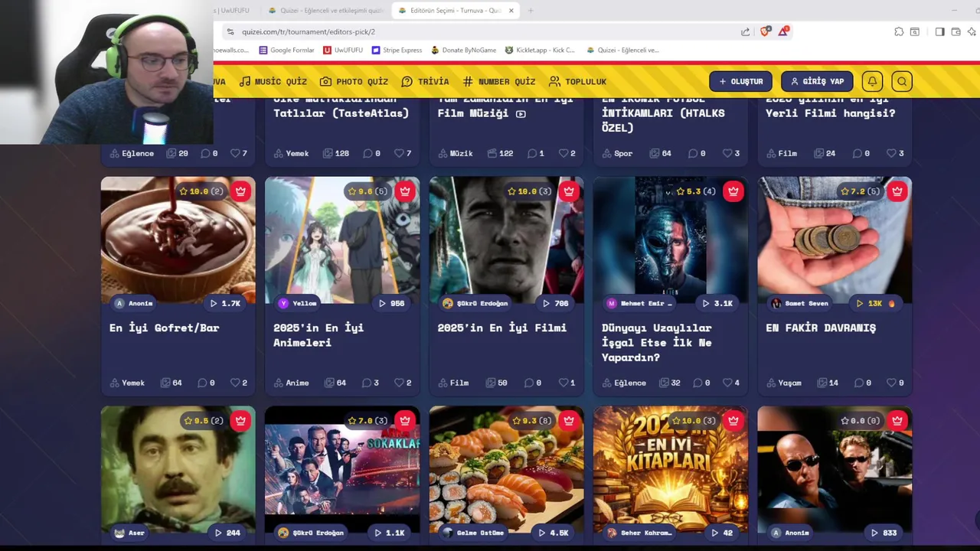
Task: Click the crown badge on EN FAKİR DAVRANIŞ card
Action: click(x=897, y=191)
